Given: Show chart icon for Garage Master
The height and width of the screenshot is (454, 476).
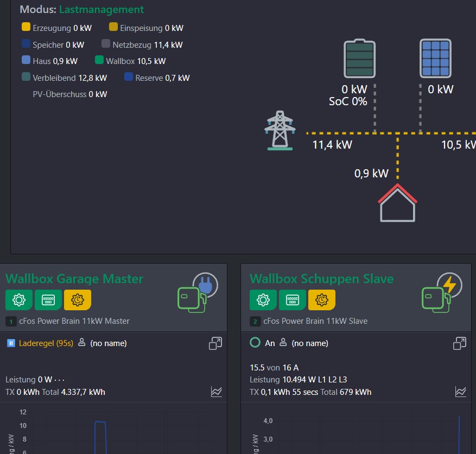Looking at the screenshot, I should click(216, 392).
